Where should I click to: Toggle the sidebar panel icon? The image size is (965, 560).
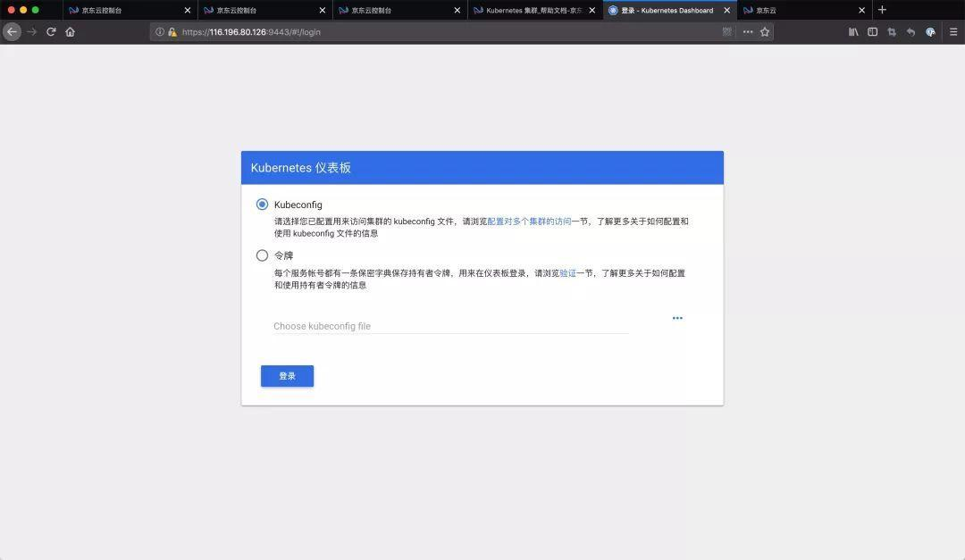873,32
